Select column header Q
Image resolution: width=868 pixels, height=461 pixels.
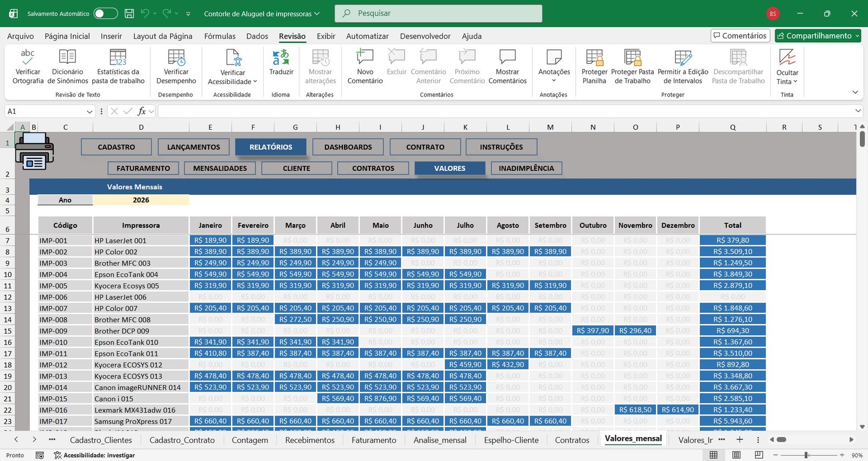coord(732,127)
